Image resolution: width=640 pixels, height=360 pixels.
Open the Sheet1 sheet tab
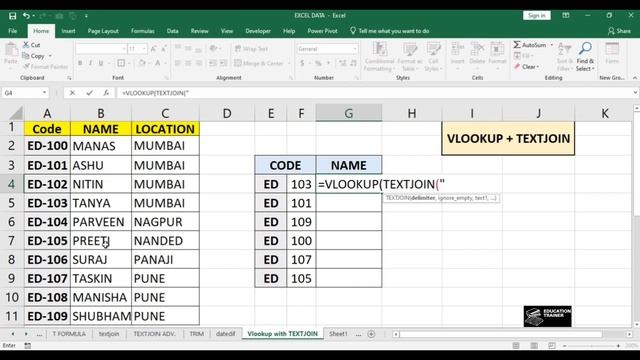pos(338,334)
